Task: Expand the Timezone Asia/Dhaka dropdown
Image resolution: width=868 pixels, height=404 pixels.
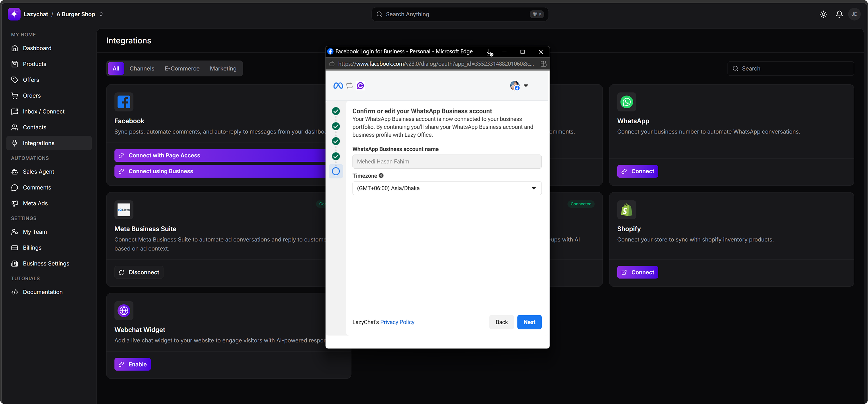Action: click(446, 188)
